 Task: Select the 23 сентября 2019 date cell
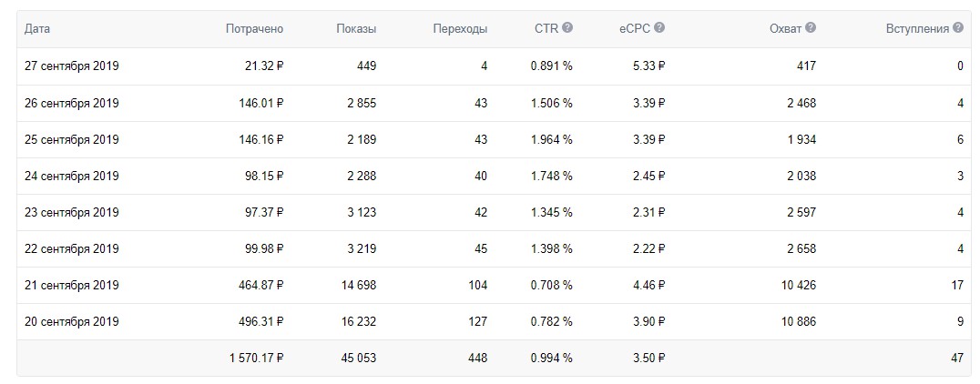click(x=72, y=212)
